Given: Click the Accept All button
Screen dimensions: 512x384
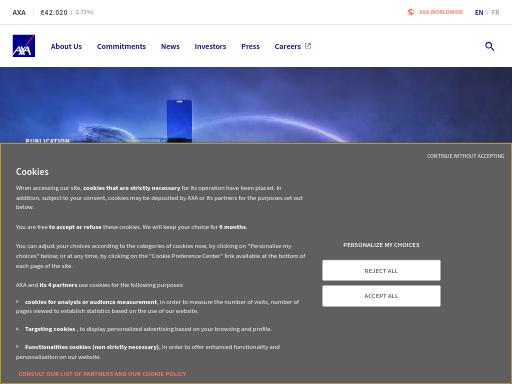Looking at the screenshot, I should pos(381,296).
